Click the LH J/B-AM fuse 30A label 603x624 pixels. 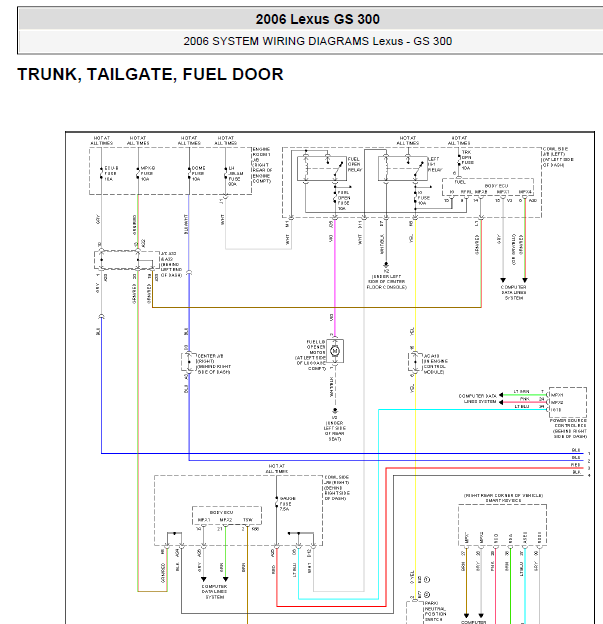tap(235, 176)
